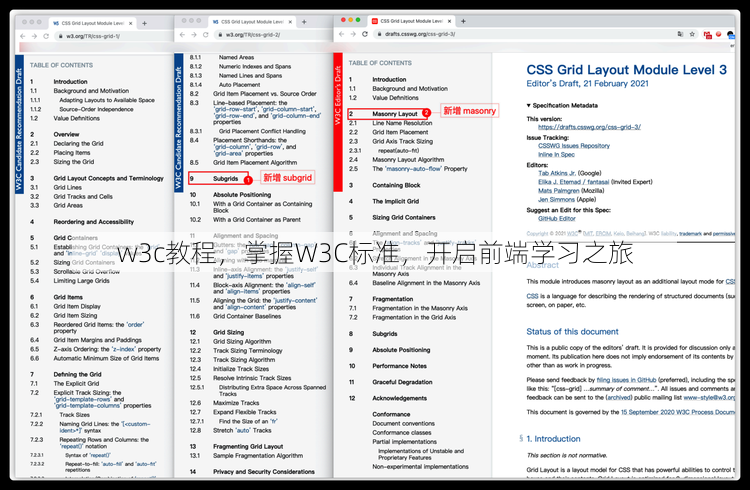Reload the css-grid-2 window page
The image size is (750, 490).
[205, 35]
